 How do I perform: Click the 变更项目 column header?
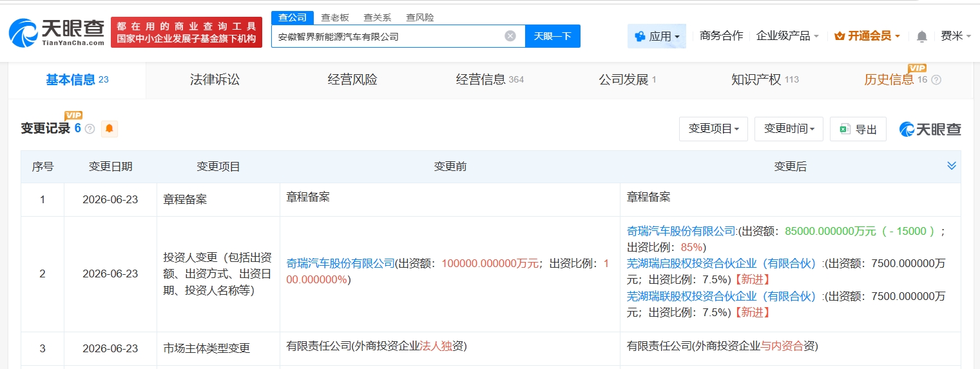click(x=218, y=166)
